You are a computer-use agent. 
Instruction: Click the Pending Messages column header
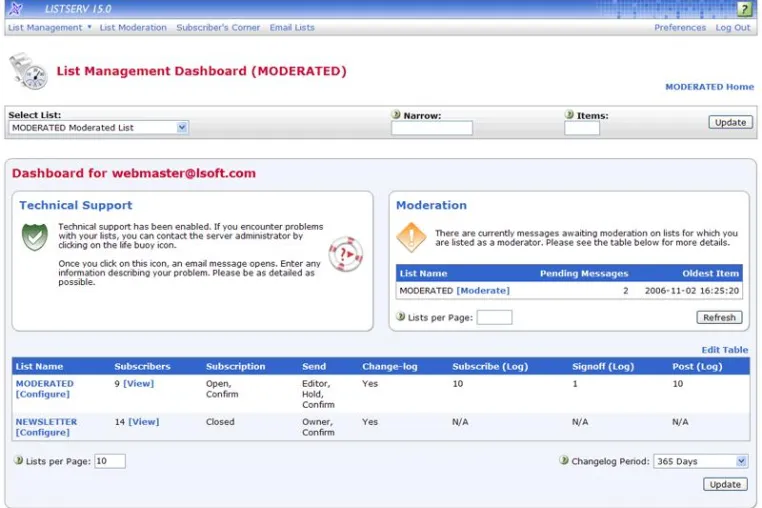[584, 274]
